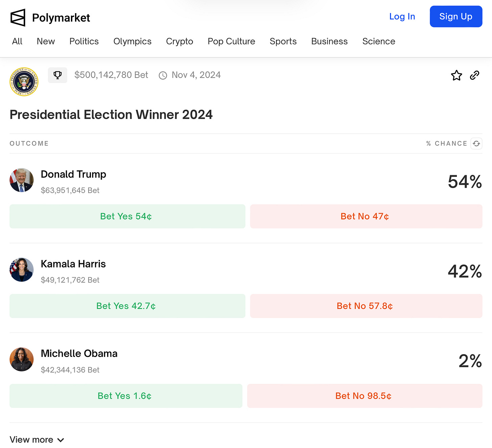The height and width of the screenshot is (448, 492).
Task: Click the Nov 4, 2024 date
Action: (196, 75)
